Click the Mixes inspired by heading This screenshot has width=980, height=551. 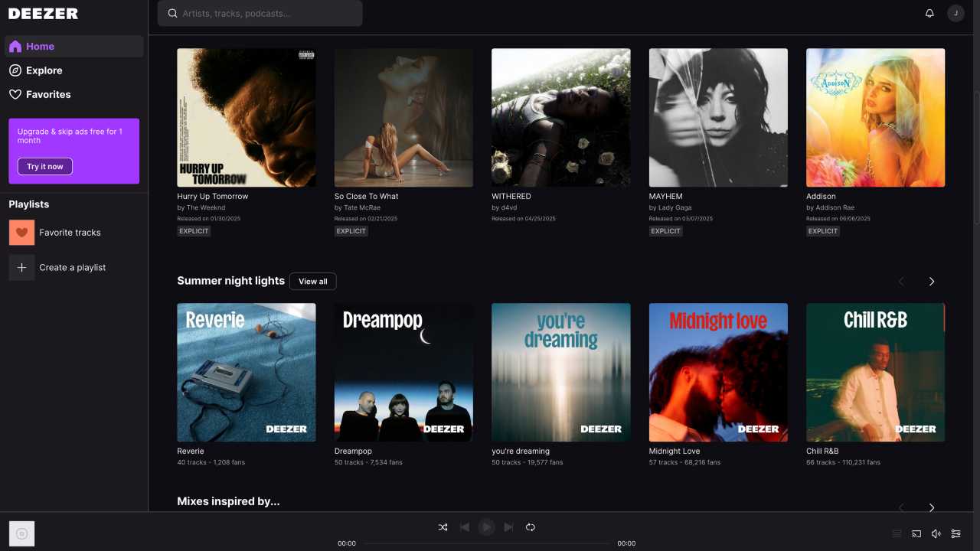click(x=228, y=501)
